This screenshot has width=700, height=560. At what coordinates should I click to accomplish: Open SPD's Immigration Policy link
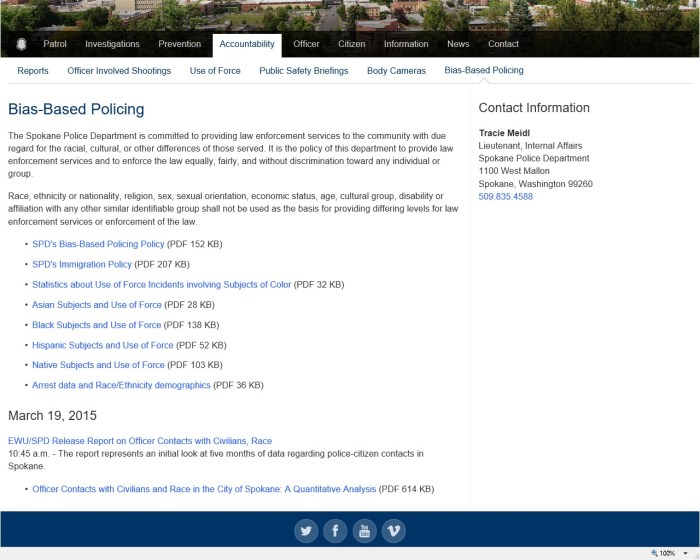click(82, 264)
